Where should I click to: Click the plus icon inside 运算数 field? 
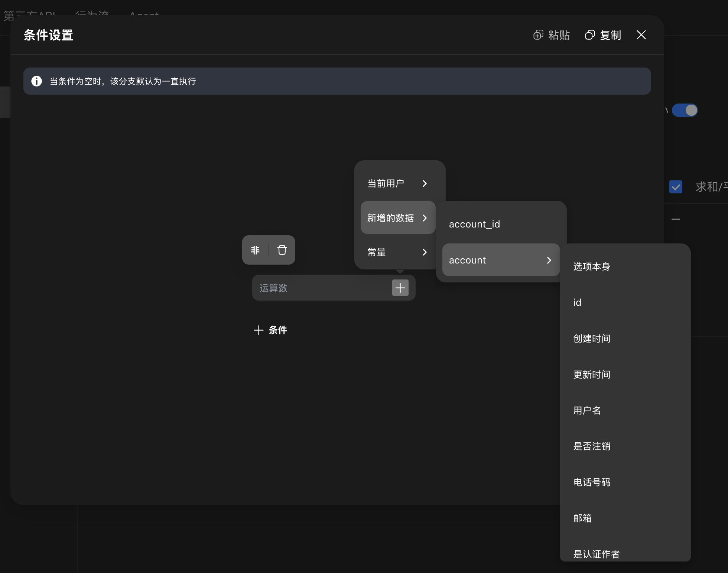pyautogui.click(x=400, y=288)
